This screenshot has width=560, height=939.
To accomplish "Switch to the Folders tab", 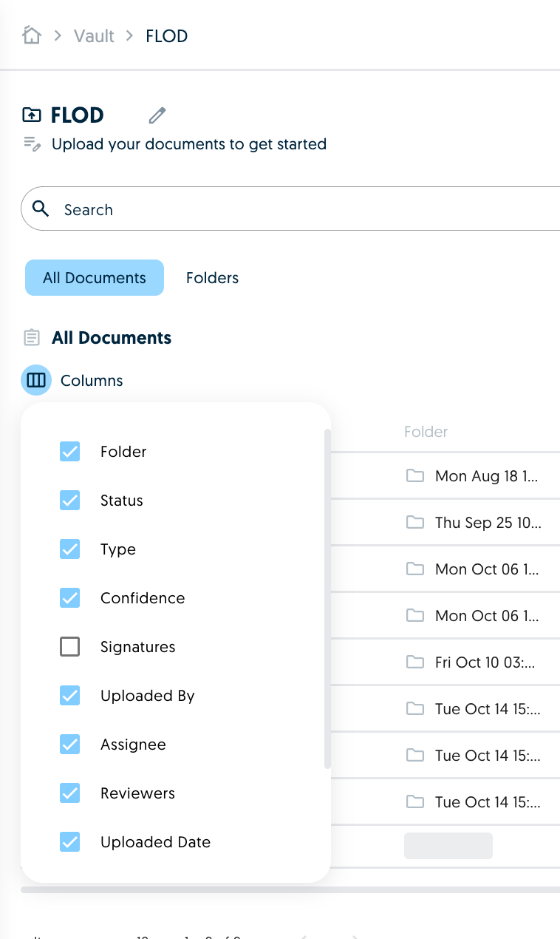I will (x=212, y=278).
